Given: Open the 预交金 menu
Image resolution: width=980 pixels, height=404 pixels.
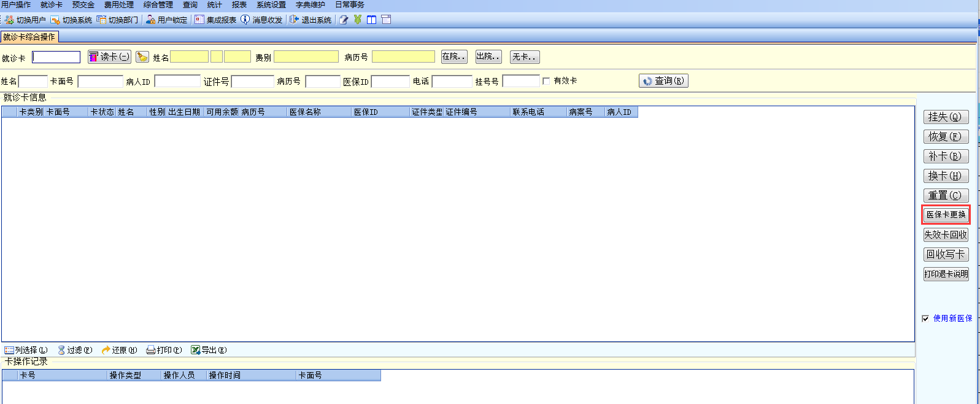Looking at the screenshot, I should click(83, 5).
